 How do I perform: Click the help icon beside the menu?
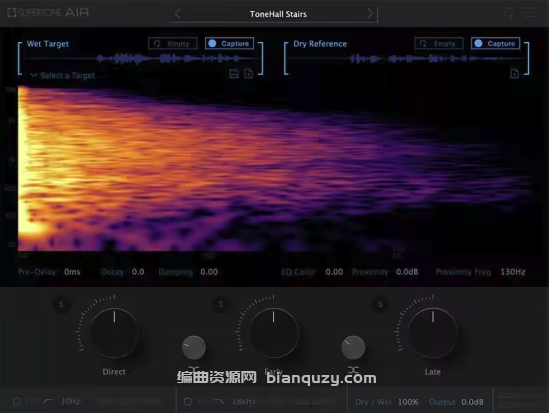click(508, 13)
